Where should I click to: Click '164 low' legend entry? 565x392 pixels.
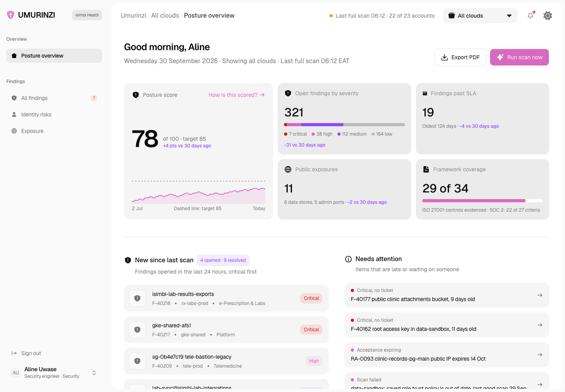pos(382,134)
